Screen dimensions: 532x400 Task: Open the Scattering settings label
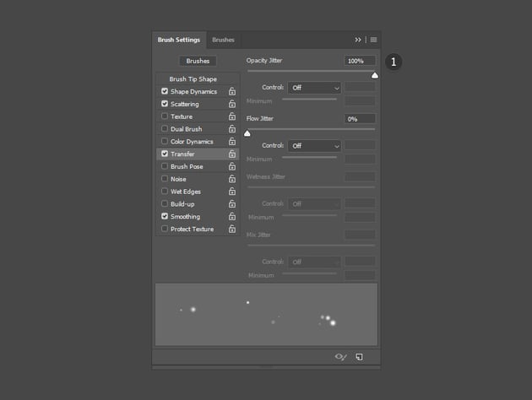point(185,104)
